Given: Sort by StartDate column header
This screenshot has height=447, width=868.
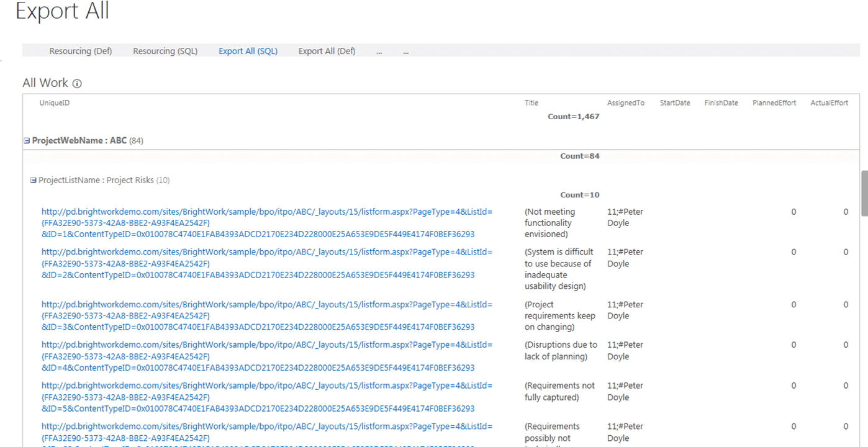Looking at the screenshot, I should pos(675,103).
